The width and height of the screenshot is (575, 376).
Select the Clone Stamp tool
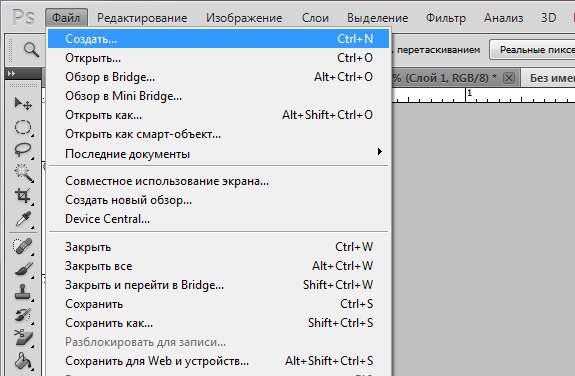(23, 292)
